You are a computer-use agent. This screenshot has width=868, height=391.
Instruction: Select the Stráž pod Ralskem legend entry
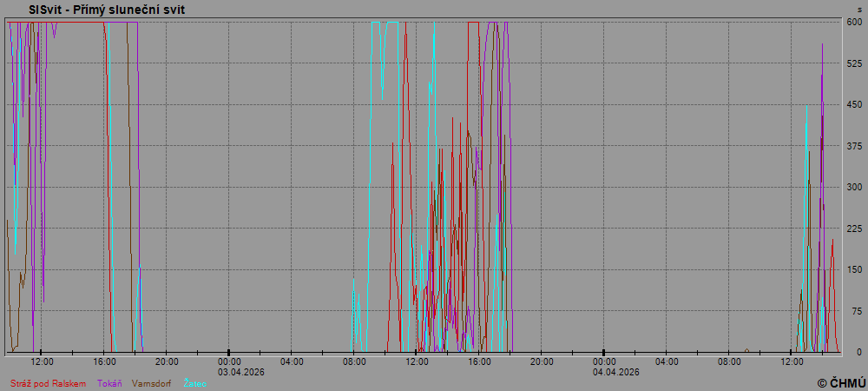point(48,383)
